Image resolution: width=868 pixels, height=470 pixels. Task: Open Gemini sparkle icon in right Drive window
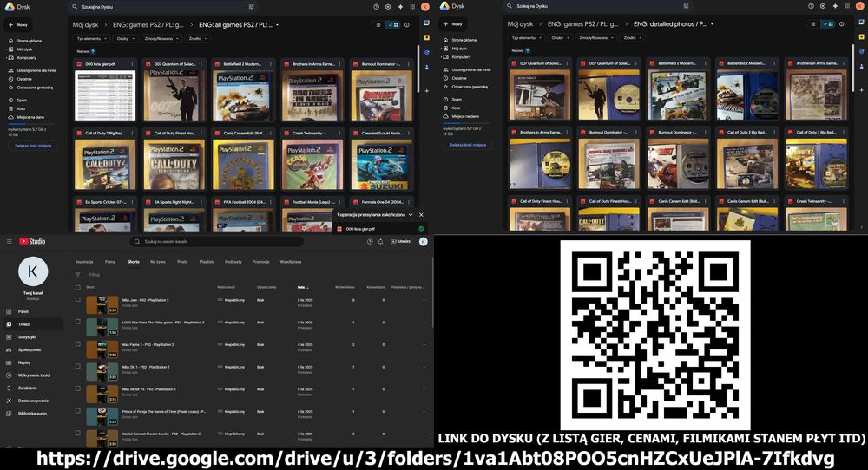[835, 6]
